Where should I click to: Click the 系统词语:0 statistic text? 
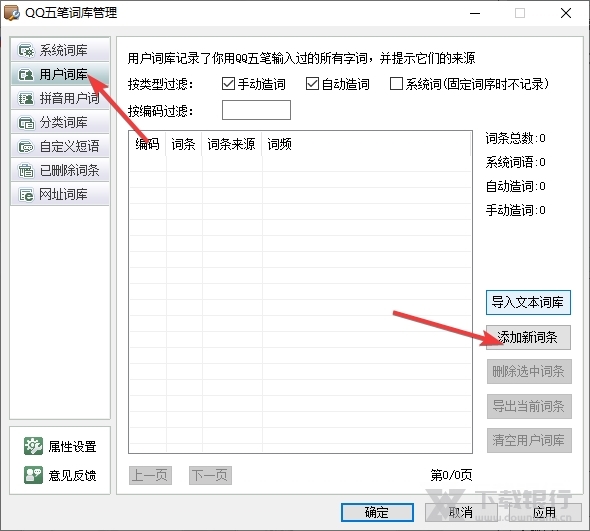pyautogui.click(x=515, y=162)
